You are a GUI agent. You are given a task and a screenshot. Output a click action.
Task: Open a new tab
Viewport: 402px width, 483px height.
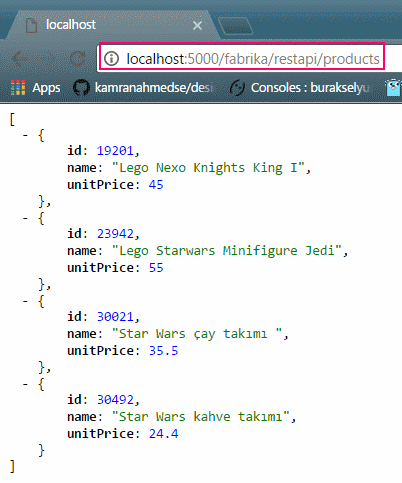click(235, 26)
